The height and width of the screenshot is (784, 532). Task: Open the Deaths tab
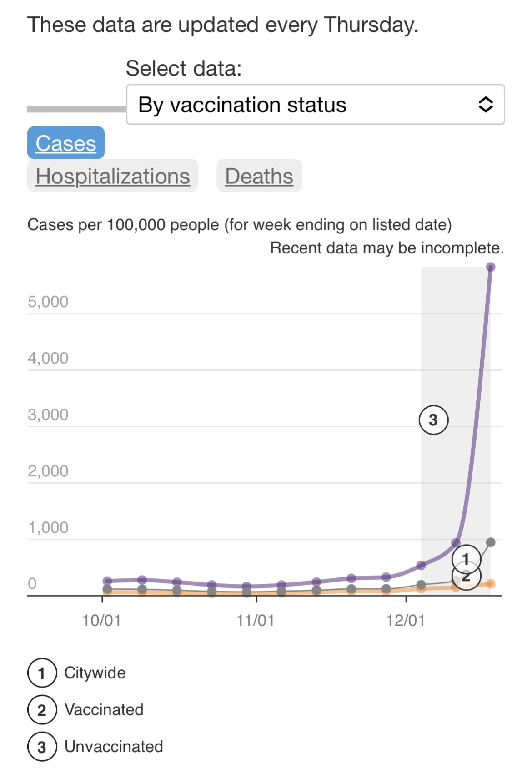tap(259, 176)
